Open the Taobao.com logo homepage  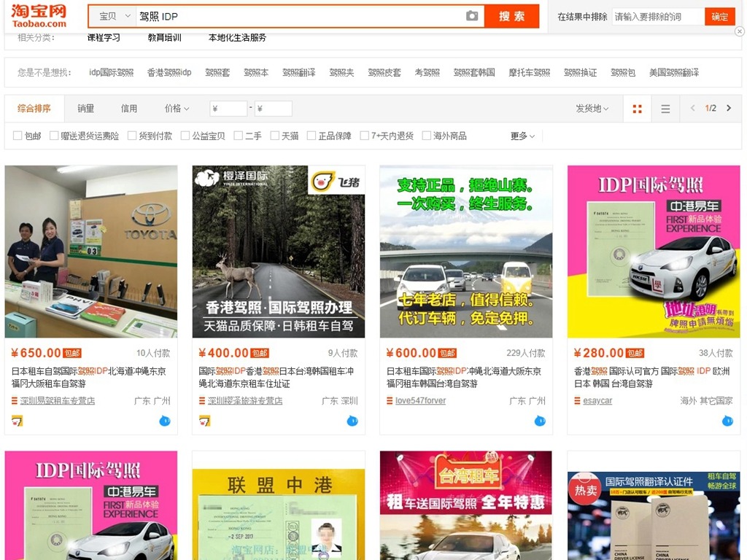[x=39, y=16]
